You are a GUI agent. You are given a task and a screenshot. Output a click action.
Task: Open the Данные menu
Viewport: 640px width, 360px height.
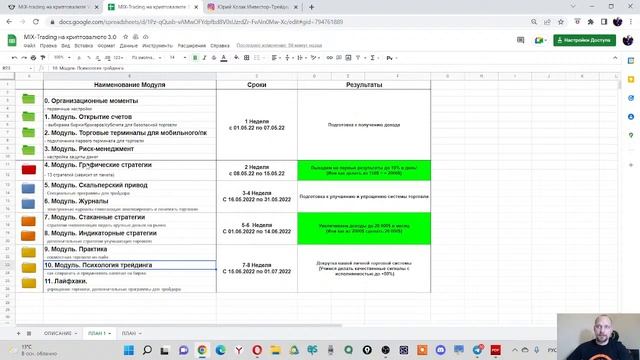129,46
